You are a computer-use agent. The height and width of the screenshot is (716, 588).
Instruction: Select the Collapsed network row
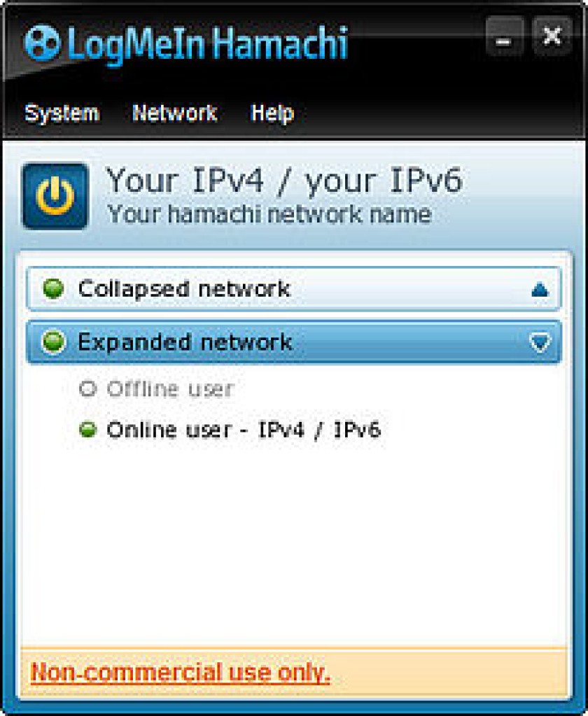click(294, 288)
